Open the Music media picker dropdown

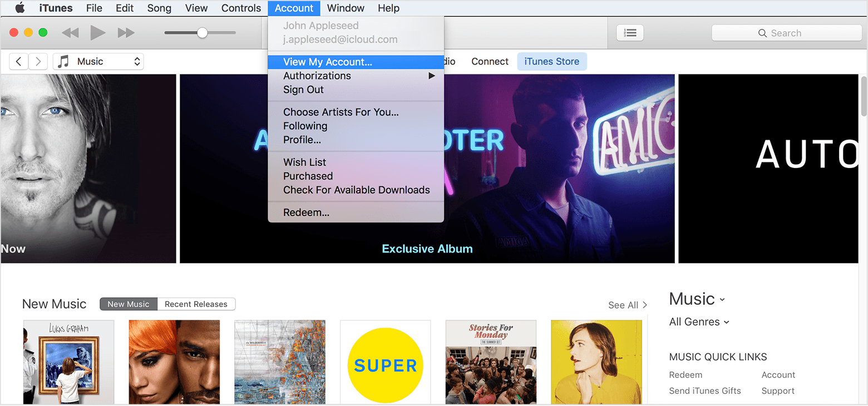98,62
